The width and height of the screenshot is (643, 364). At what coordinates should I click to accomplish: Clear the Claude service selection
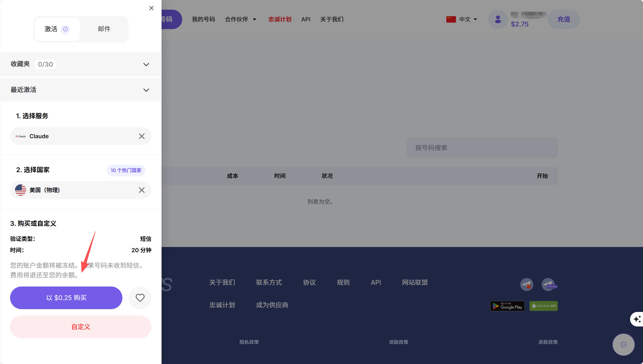click(x=142, y=136)
